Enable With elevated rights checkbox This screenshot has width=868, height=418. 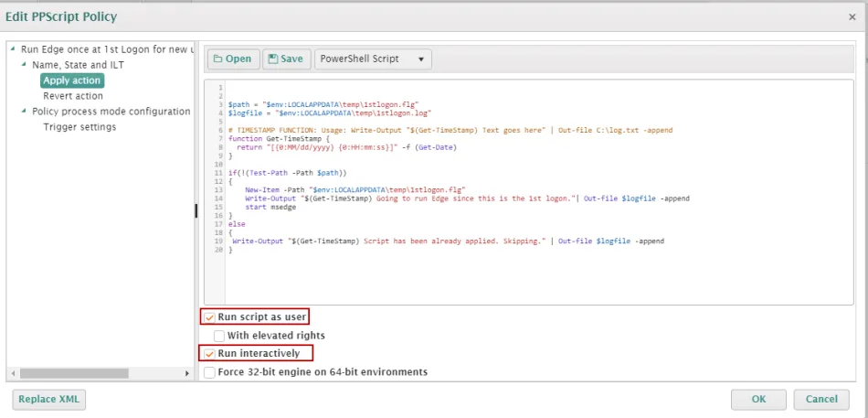(x=219, y=336)
